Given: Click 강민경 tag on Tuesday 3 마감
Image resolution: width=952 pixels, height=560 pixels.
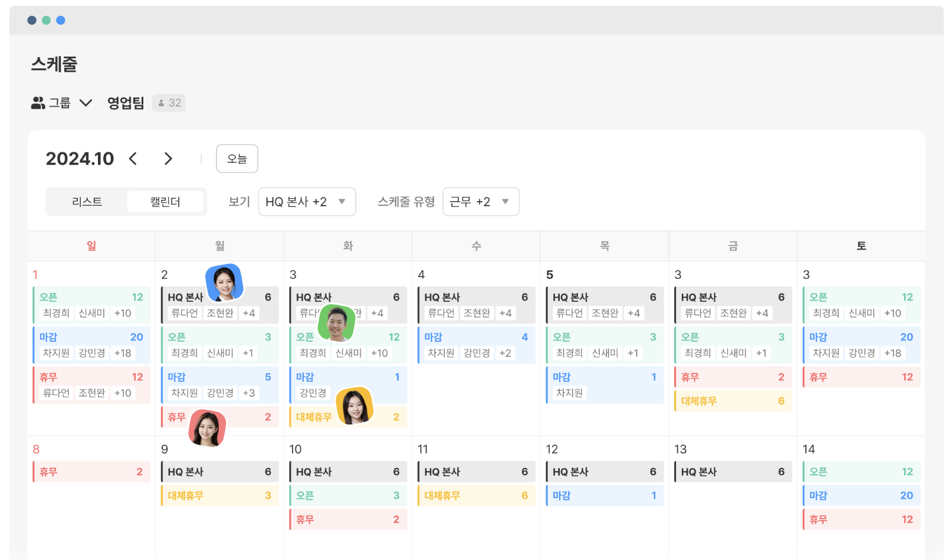Looking at the screenshot, I should (x=313, y=393).
